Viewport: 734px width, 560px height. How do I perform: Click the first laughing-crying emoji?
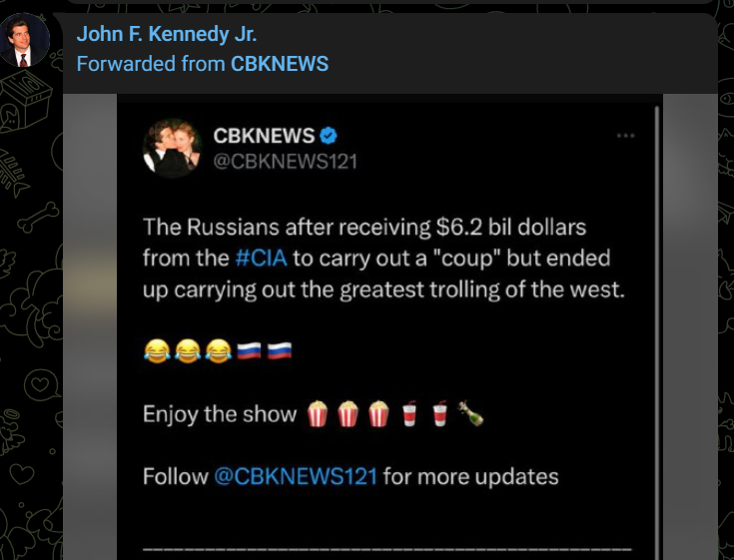click(x=156, y=351)
